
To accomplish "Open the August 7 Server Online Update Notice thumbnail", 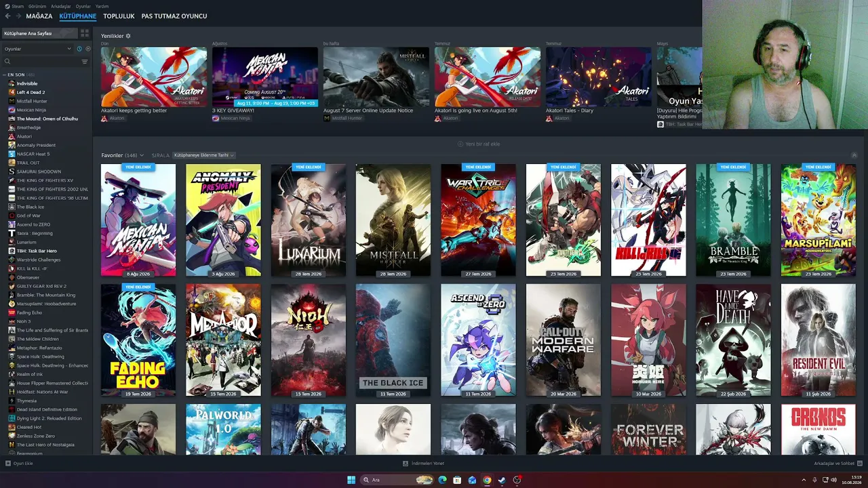I will 376,77.
